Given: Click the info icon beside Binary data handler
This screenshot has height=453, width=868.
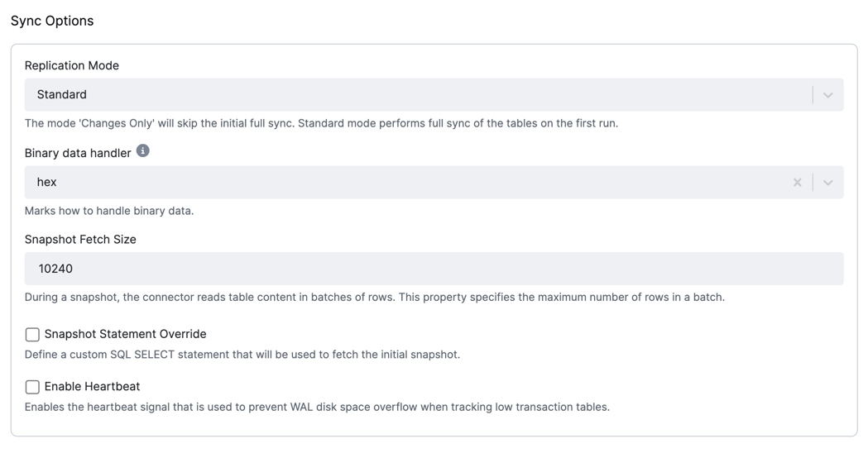Looking at the screenshot, I should (143, 151).
